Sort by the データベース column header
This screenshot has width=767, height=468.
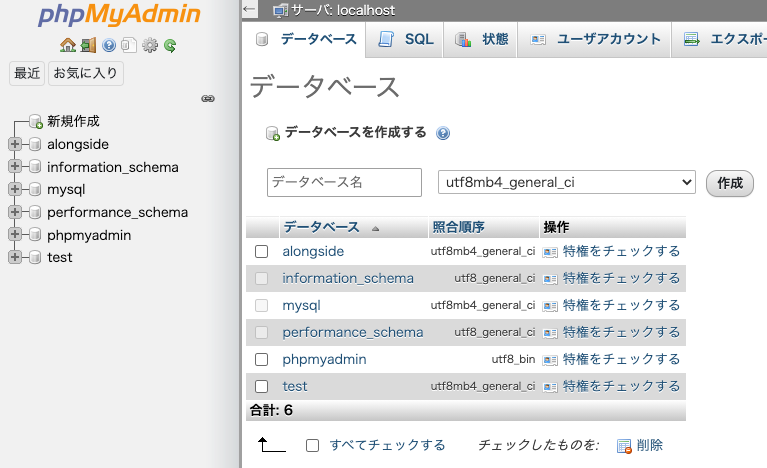321,227
